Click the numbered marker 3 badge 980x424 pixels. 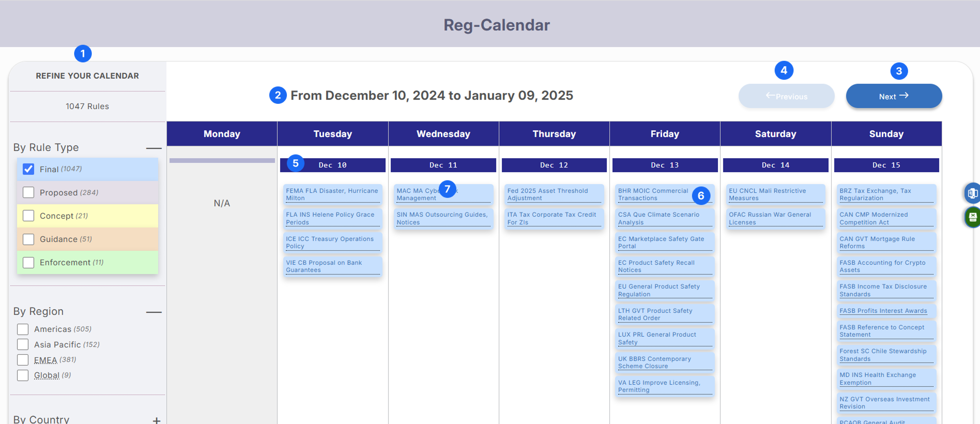click(898, 71)
